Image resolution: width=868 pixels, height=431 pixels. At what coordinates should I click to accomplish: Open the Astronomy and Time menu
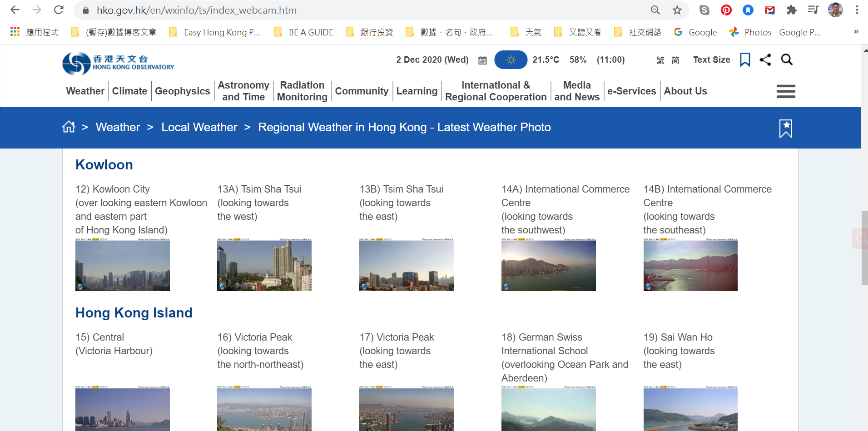[243, 91]
